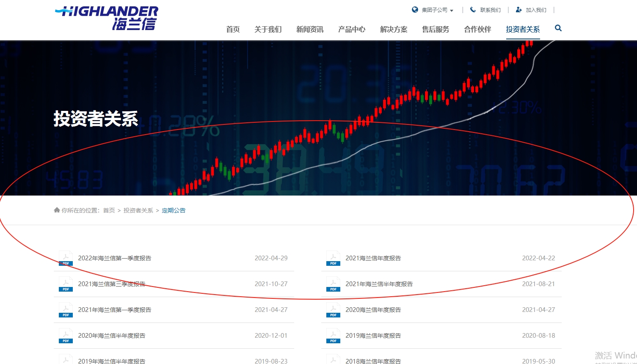Open 2021年海兰信第一季度报告

tap(115, 310)
